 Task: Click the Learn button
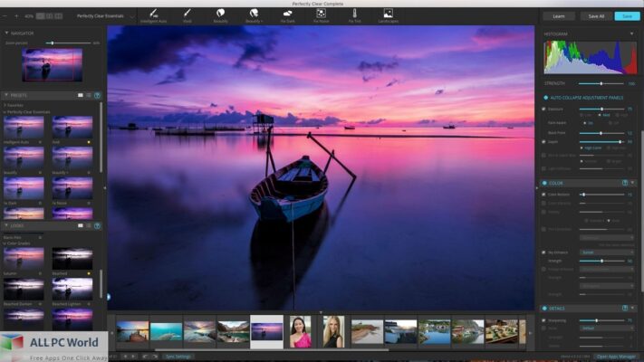pos(558,16)
